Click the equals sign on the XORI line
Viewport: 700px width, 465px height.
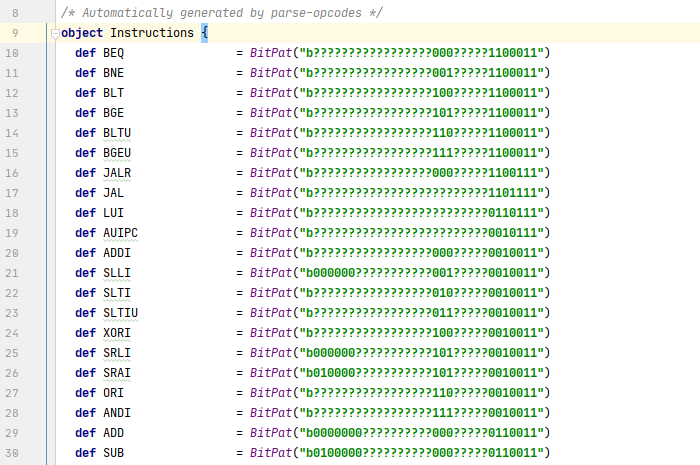point(239,333)
